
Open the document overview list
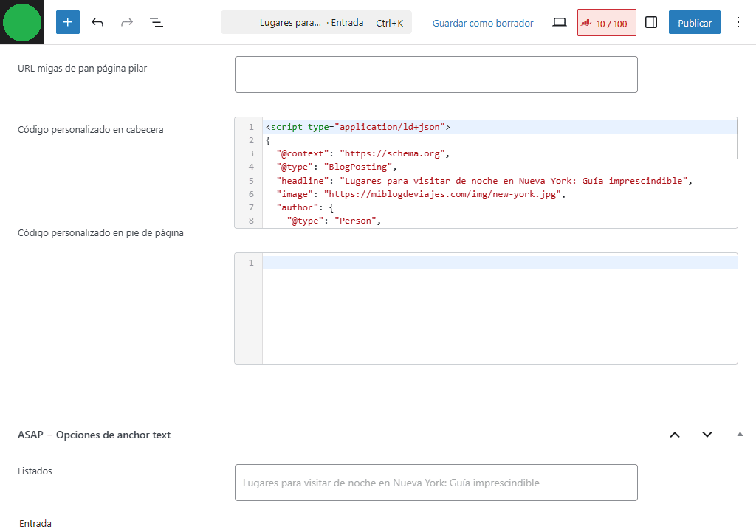157,22
